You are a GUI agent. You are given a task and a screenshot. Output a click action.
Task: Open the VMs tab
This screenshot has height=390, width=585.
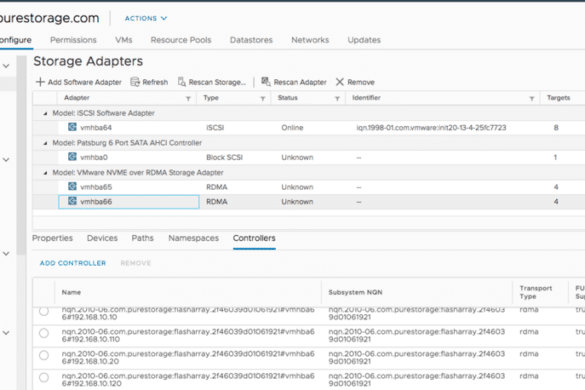(x=123, y=40)
